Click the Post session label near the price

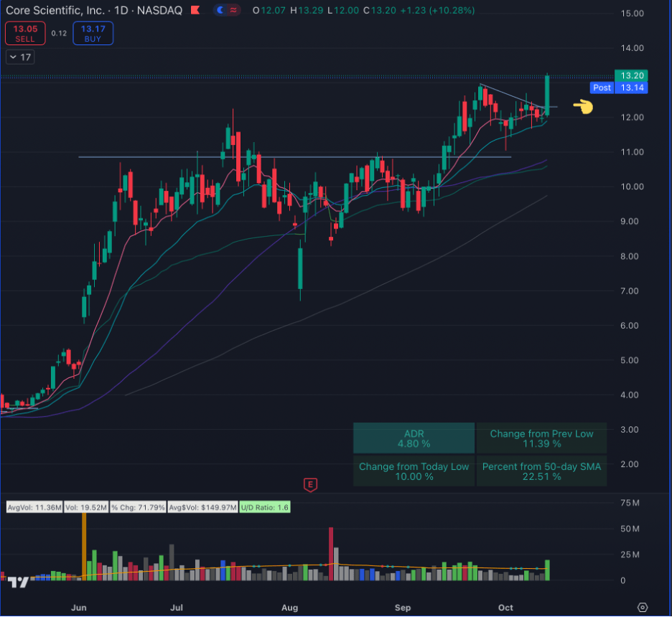[x=602, y=88]
